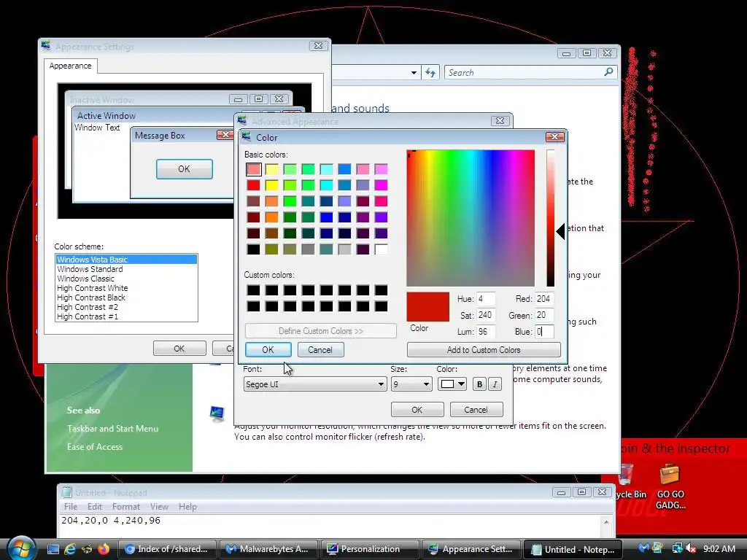Viewport: 747px width, 560px height.
Task: Open Notepad File menu
Action: 71,507
